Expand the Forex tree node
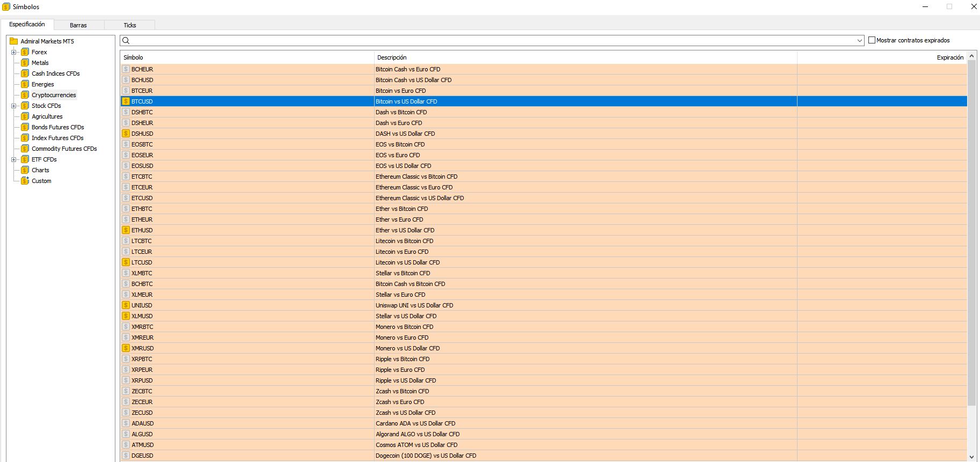Screen dimensions: 980x462 (14, 52)
